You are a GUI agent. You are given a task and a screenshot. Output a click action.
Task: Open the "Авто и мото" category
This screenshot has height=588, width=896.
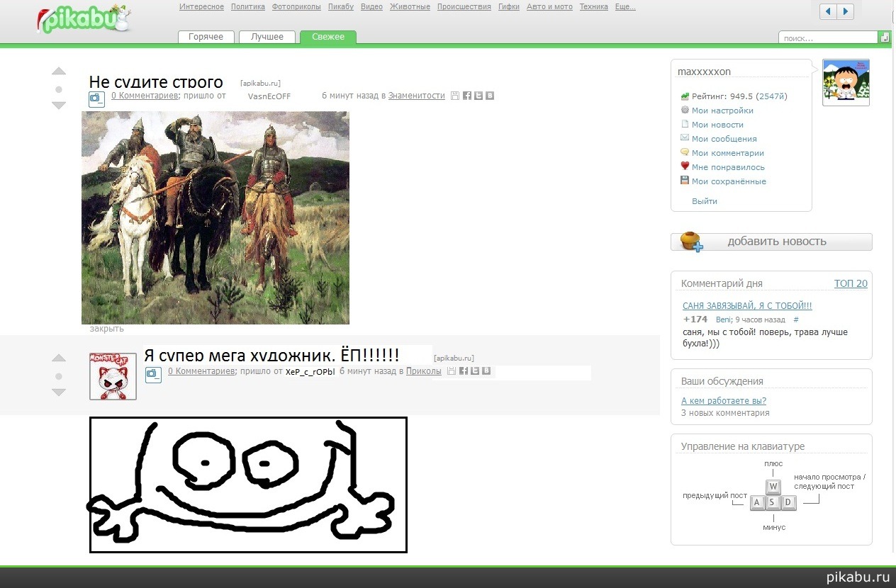[549, 7]
